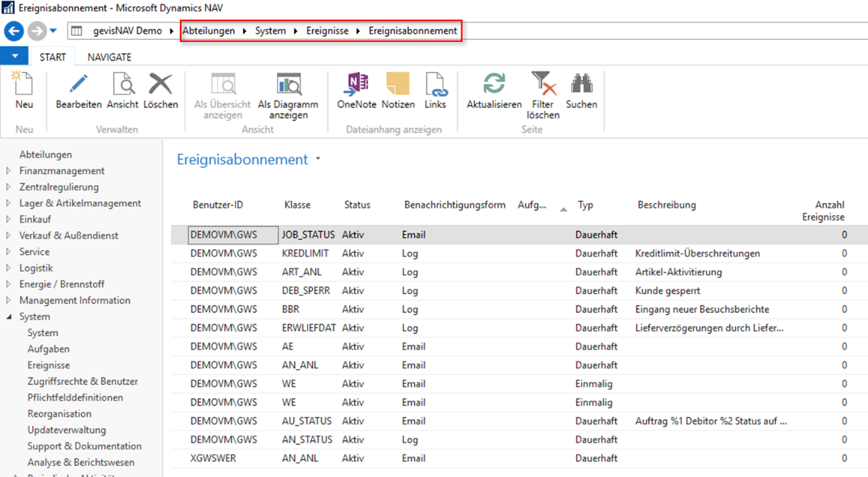Open Zugriffsrechte & Benutzer in the navigation pane
868x477 pixels.
(82, 381)
